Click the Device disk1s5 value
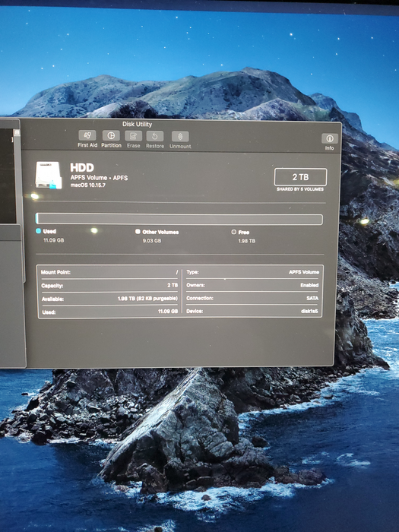 (309, 311)
